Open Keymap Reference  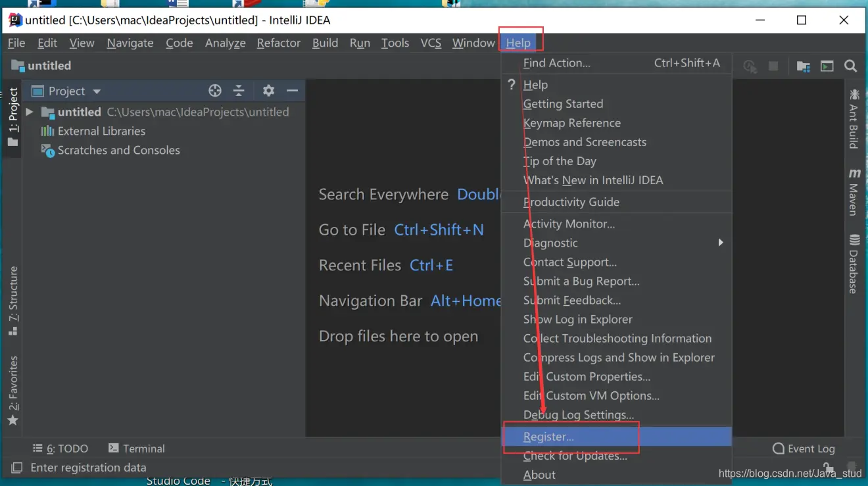[617, 123]
